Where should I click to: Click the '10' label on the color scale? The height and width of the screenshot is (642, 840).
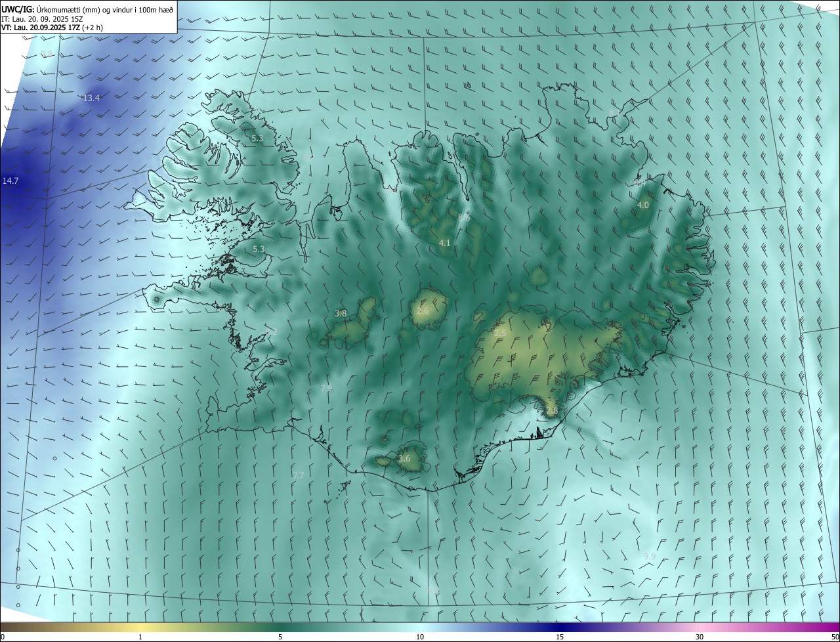tap(420, 637)
